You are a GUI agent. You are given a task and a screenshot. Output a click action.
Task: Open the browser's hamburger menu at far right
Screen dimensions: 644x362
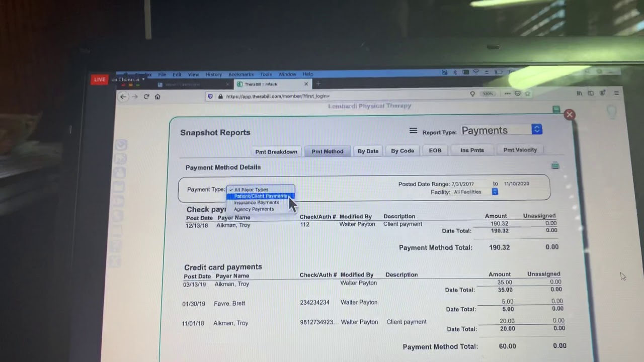coord(616,93)
